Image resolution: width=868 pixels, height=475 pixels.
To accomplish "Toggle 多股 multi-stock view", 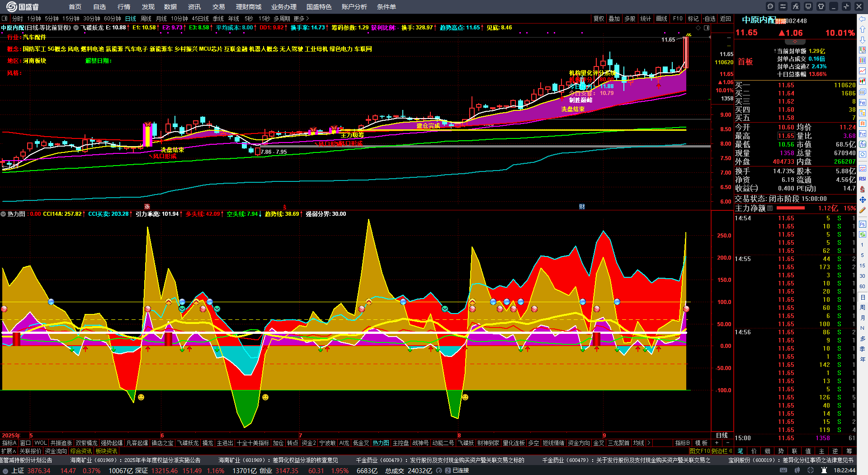I will 630,19.
